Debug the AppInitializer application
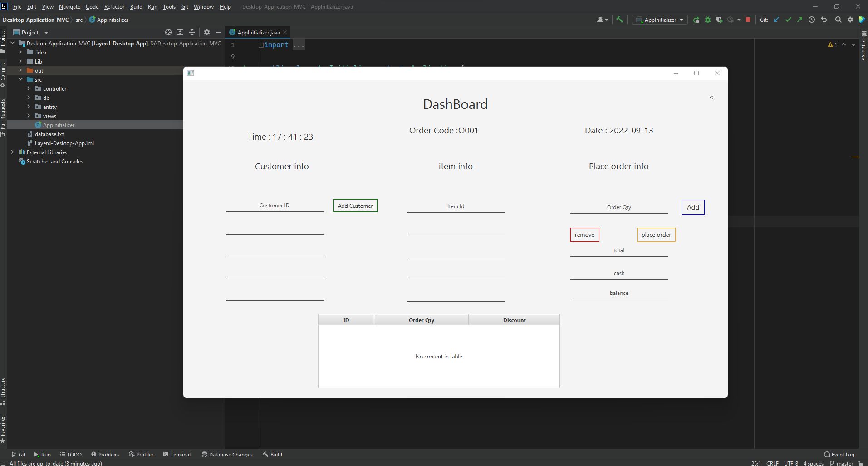Image resolution: width=868 pixels, height=466 pixels. 708,20
